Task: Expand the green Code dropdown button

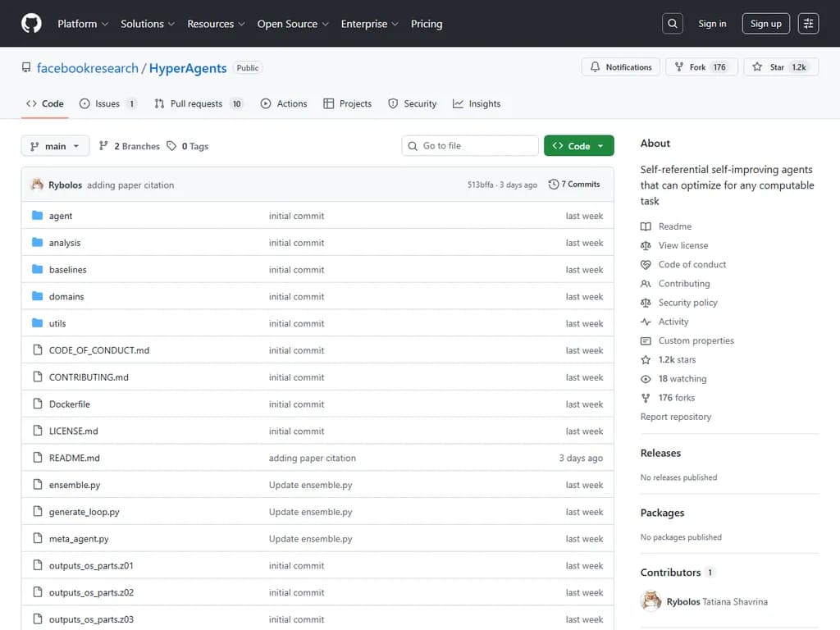Action: coord(578,146)
